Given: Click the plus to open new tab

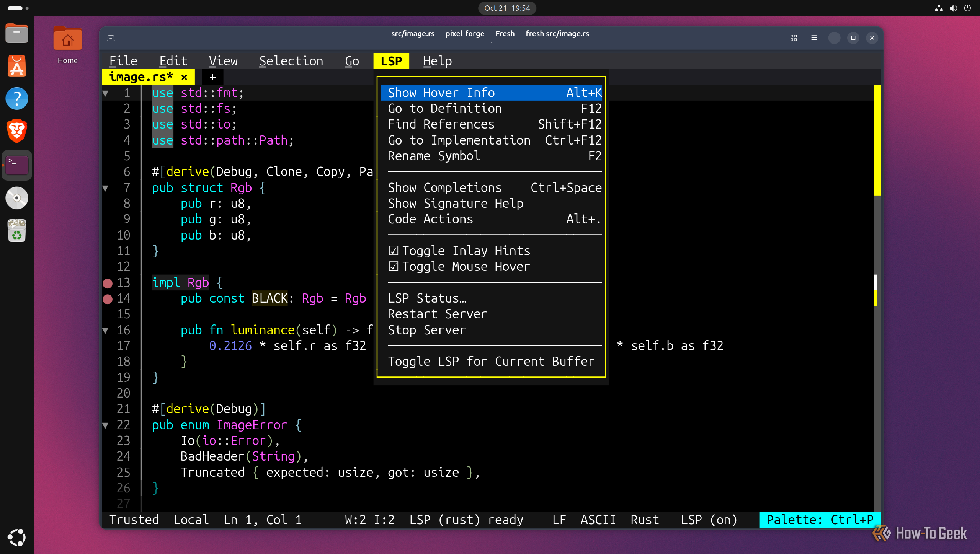Looking at the screenshot, I should coord(212,77).
